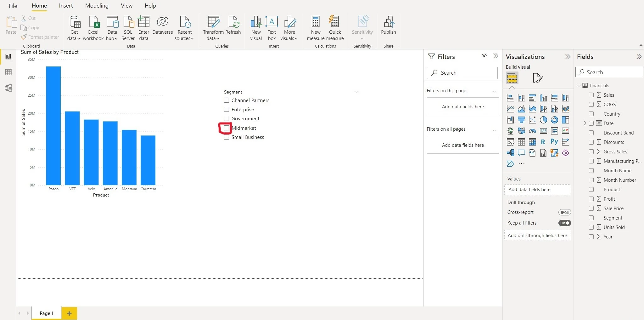Collapse the Visualizations pane

(568, 57)
